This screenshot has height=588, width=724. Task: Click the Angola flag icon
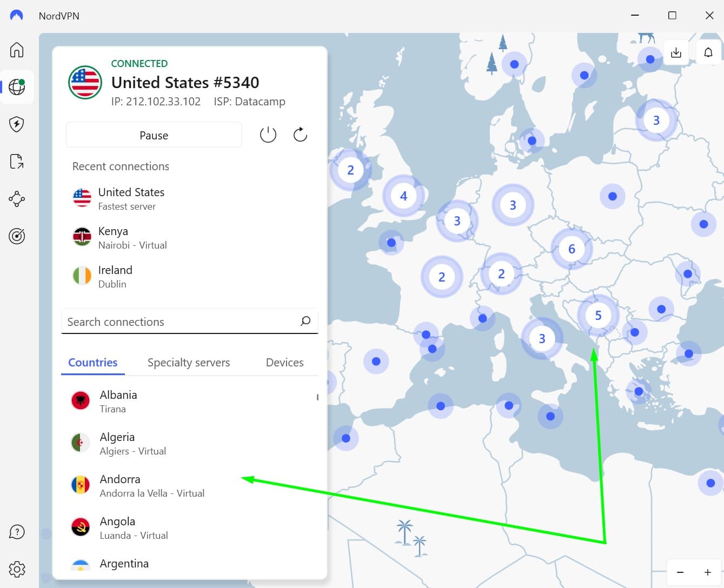tap(81, 527)
